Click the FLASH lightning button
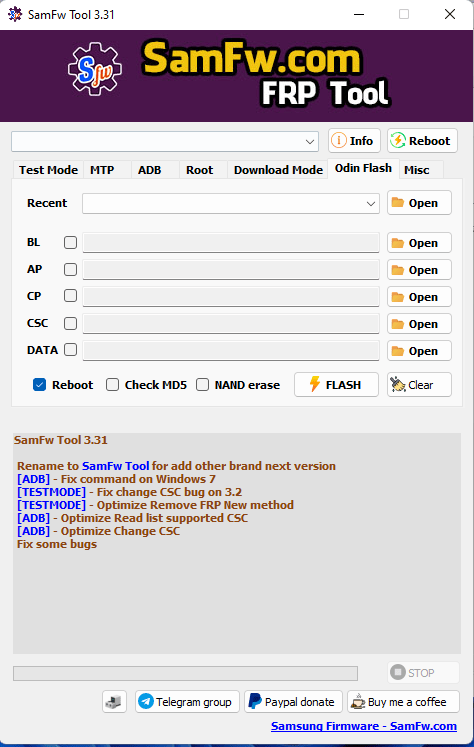474x747 pixels. click(x=336, y=384)
